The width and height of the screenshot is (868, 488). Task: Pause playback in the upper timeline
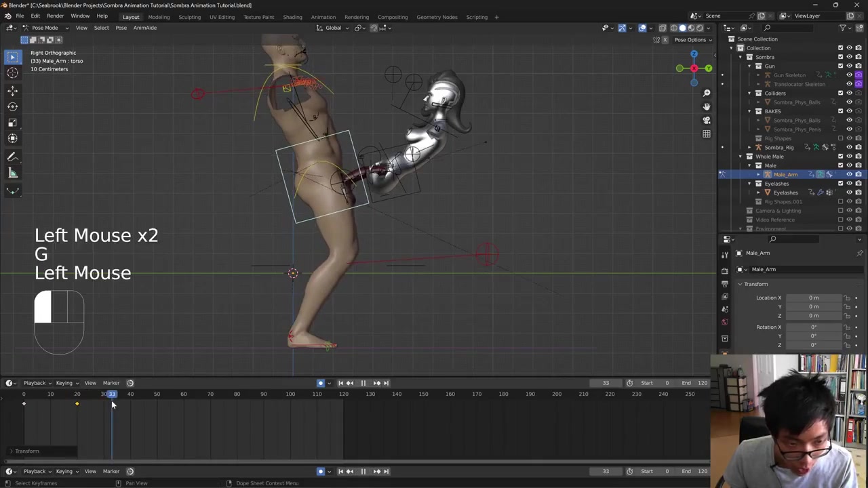pos(363,383)
